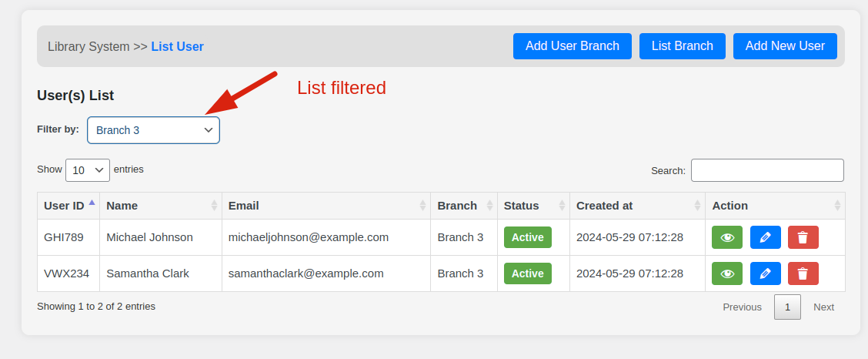Screen dimensions: 868x359
Task: View Michael Johnson's details with eye icon
Action: point(727,237)
